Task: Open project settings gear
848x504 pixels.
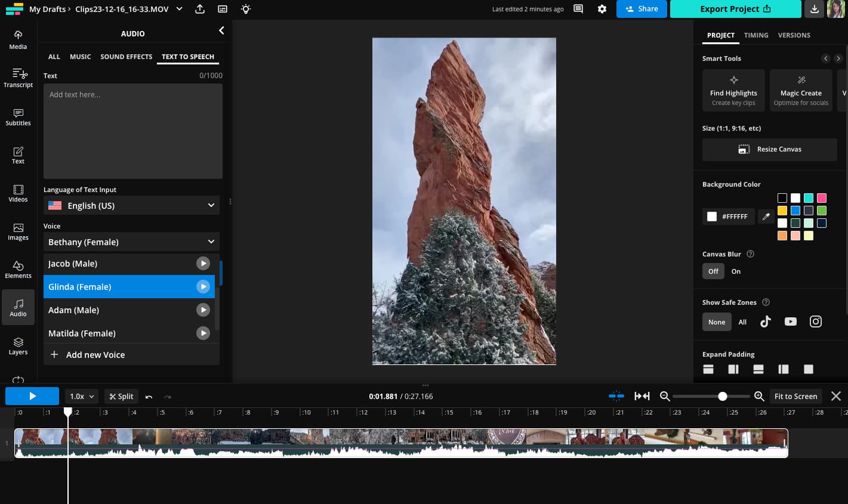Action: (x=602, y=9)
